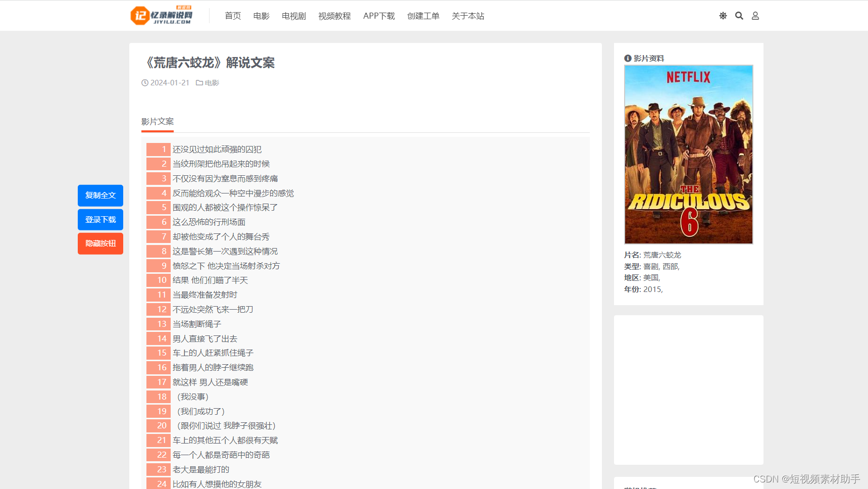The image size is (868, 489).
Task: Click line 8: 这是警长第一次遇到这种情况
Action: click(225, 252)
